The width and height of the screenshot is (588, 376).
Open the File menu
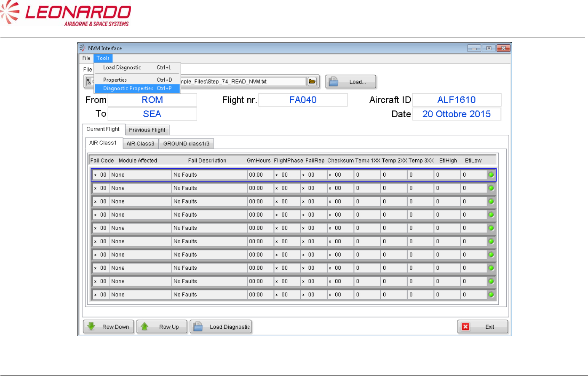coord(86,58)
